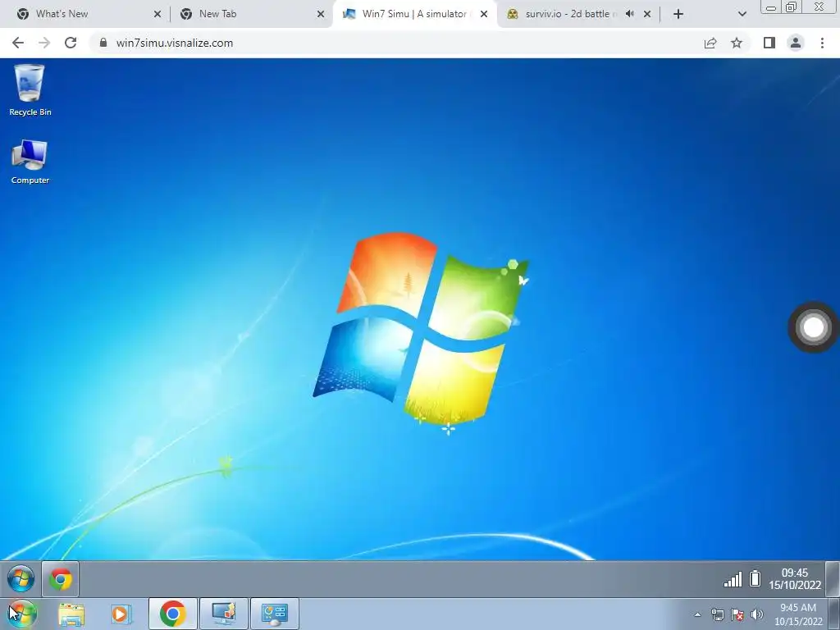Tap the floating round assistive button
This screenshot has width=840, height=630.
point(813,327)
